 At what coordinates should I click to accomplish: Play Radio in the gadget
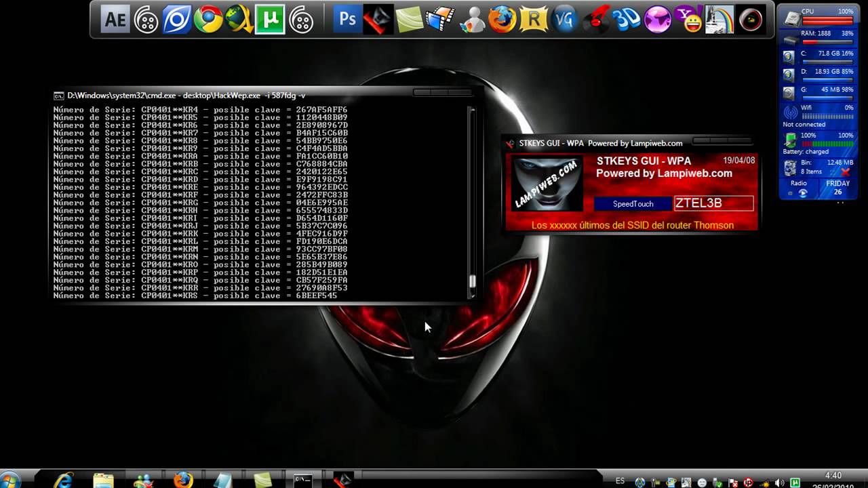pyautogui.click(x=803, y=193)
